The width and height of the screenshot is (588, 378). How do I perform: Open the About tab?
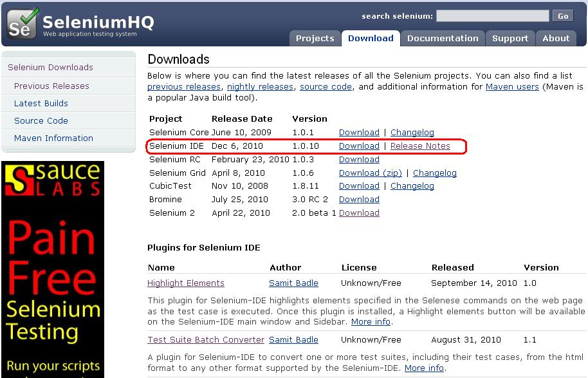click(555, 38)
